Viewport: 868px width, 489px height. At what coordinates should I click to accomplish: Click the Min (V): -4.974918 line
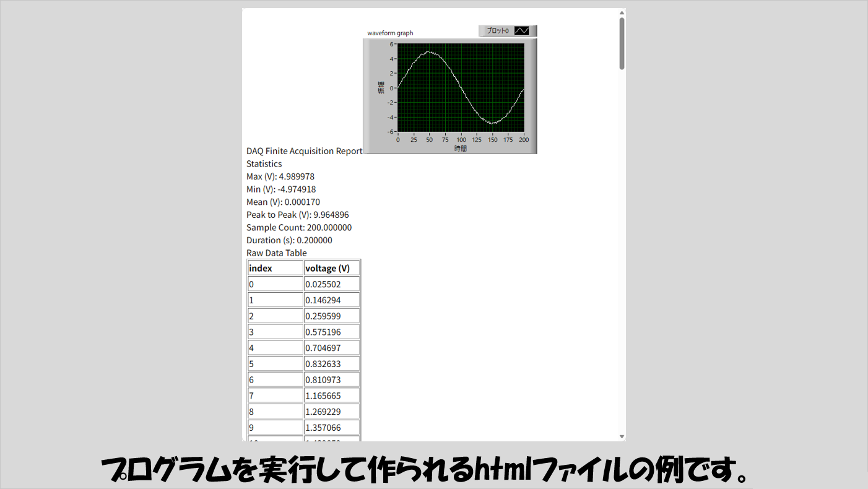281,189
